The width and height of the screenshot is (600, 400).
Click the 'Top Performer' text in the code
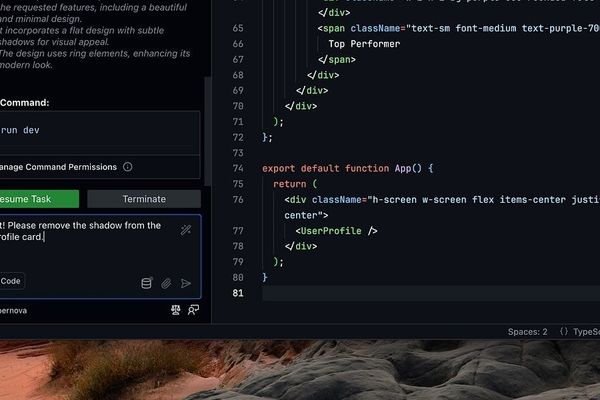pos(364,44)
